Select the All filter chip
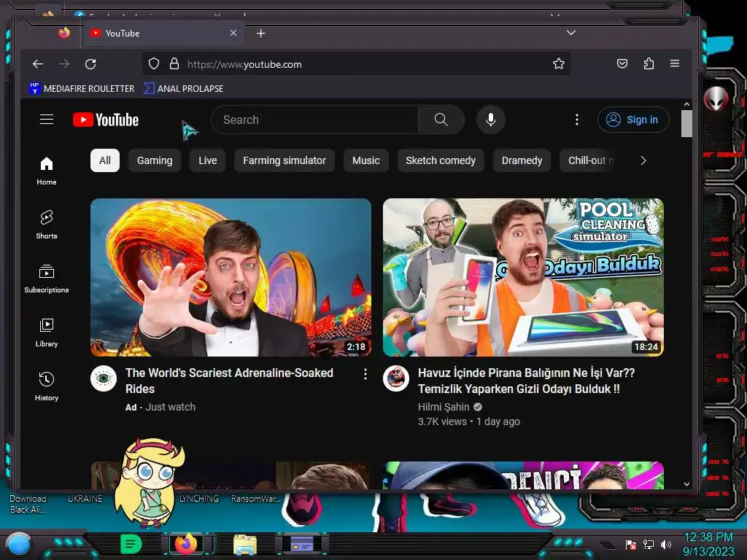Image resolution: width=747 pixels, height=560 pixels. pos(105,160)
